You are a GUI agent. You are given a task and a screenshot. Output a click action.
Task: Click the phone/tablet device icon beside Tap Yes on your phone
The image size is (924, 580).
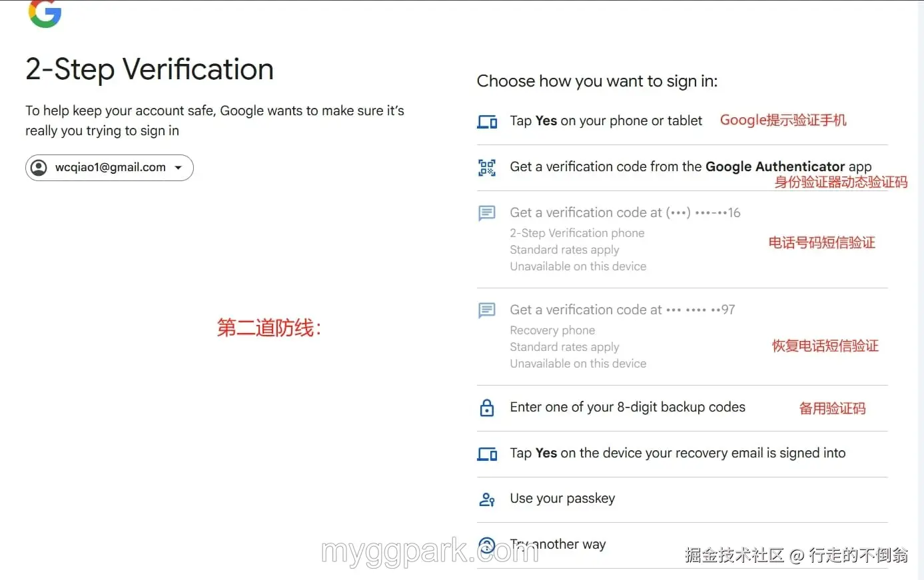coord(487,122)
